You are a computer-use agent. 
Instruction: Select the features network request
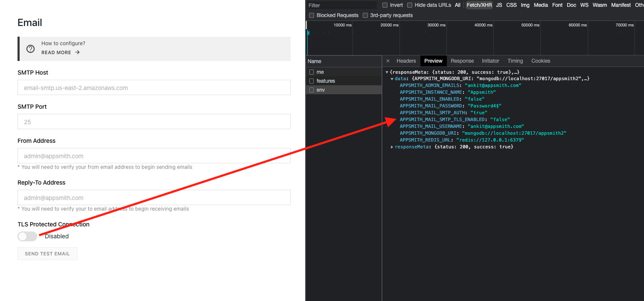click(x=344, y=81)
